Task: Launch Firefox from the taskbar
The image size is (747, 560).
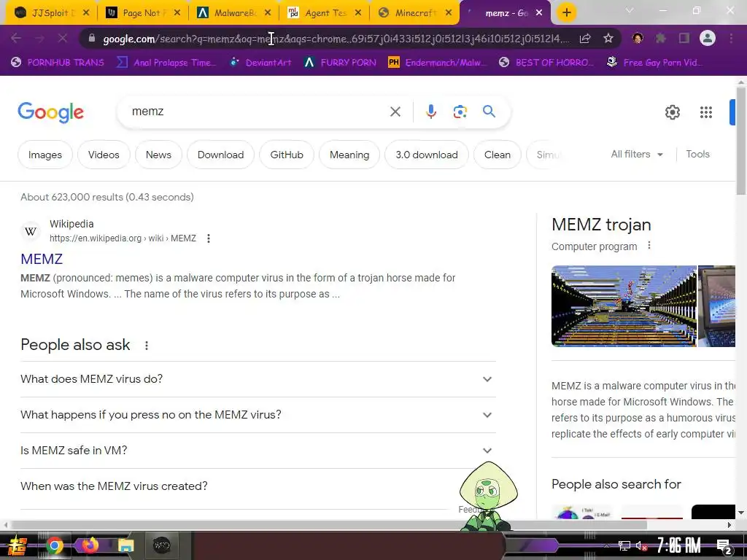Action: [x=90, y=545]
